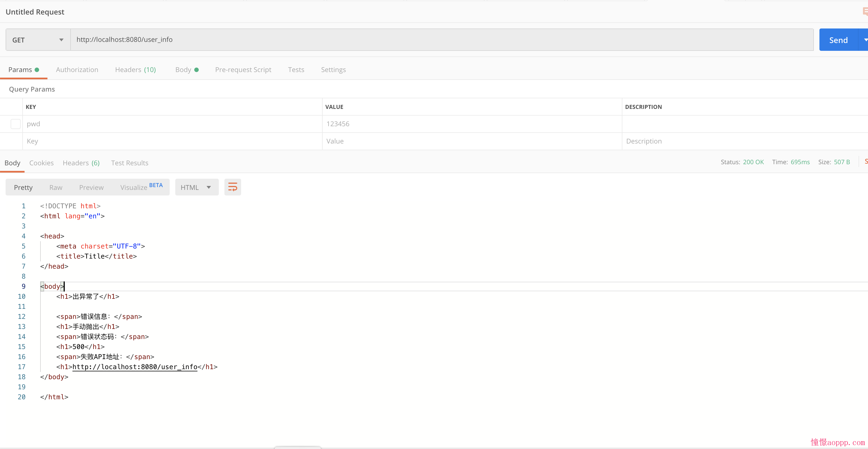Click line number 9 in the gutter
The image size is (868, 449).
24,286
